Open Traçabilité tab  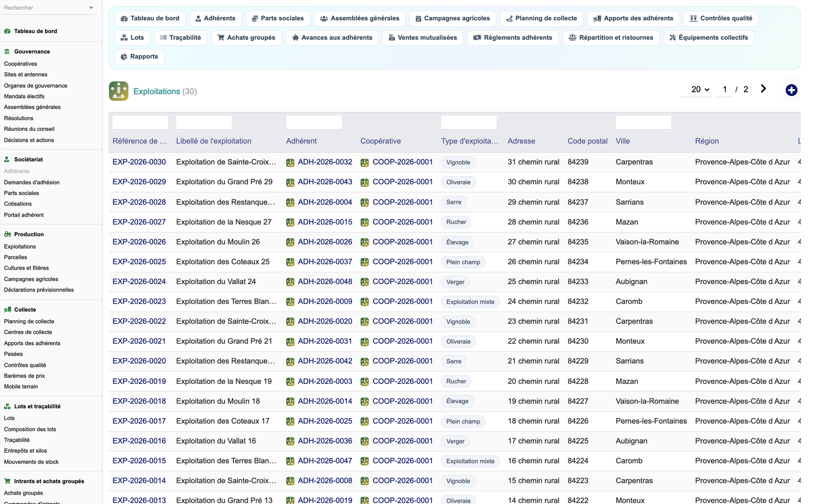(x=180, y=38)
